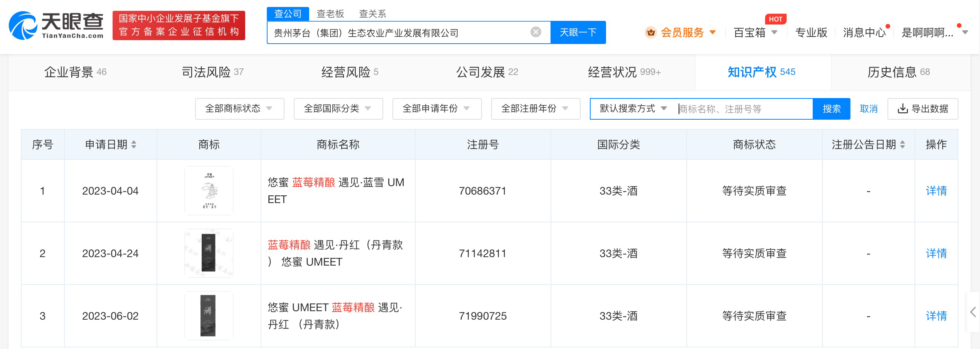This screenshot has height=349, width=980.
Task: Open 企业背景 section tab
Action: pyautogui.click(x=75, y=72)
